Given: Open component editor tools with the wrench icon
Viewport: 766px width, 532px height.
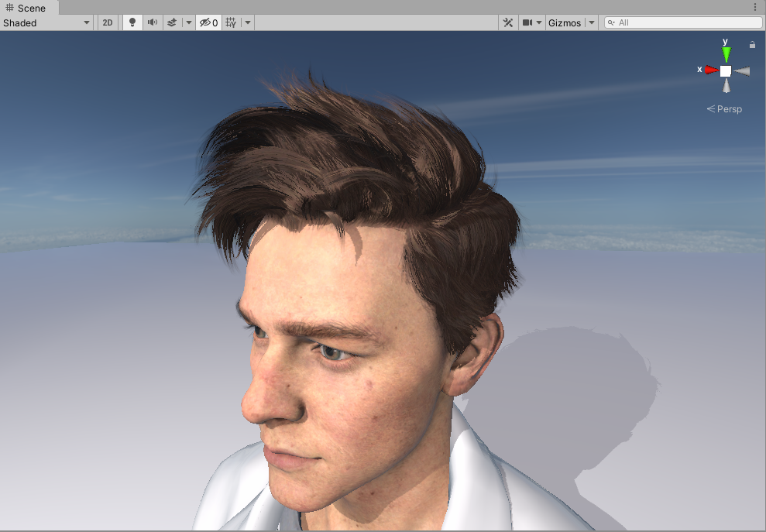Looking at the screenshot, I should tap(507, 22).
